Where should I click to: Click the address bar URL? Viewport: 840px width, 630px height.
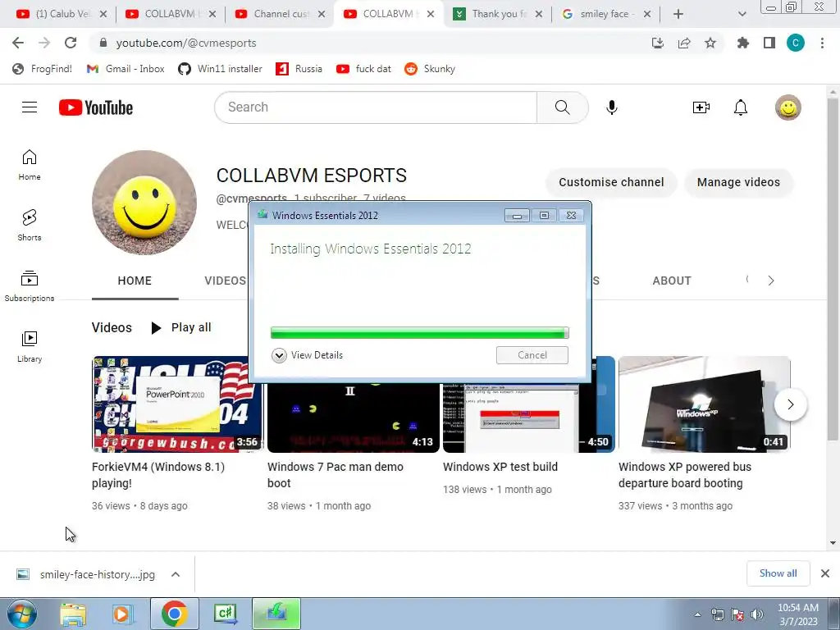tap(186, 43)
